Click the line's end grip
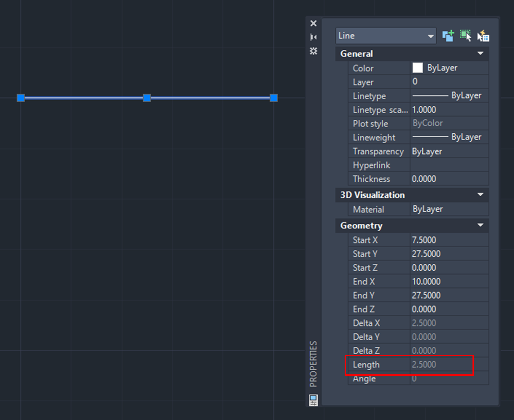Screen dimensions: 514x420 tap(274, 97)
